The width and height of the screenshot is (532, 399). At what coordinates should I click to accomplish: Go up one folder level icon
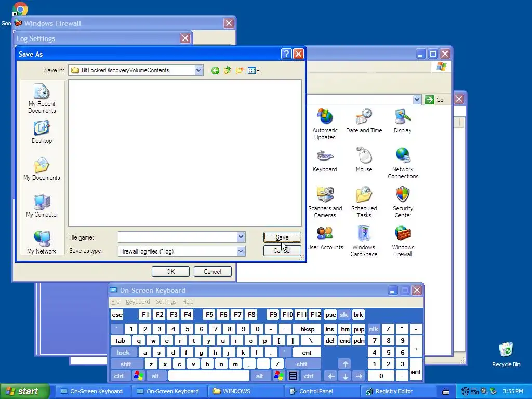pyautogui.click(x=228, y=71)
